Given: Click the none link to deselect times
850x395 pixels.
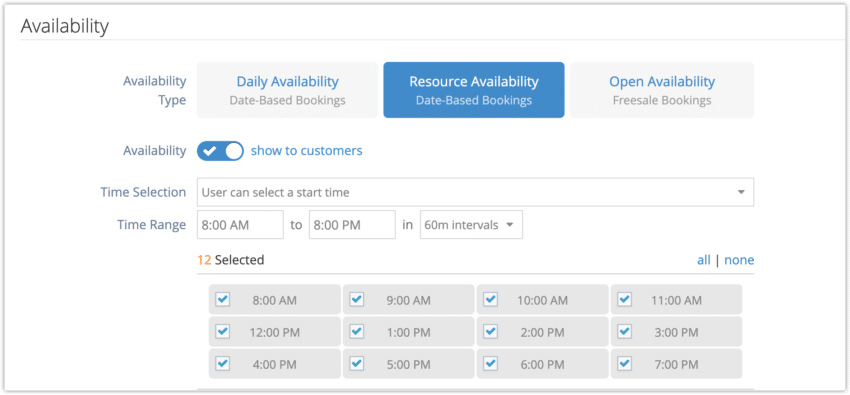Looking at the screenshot, I should click(x=739, y=260).
